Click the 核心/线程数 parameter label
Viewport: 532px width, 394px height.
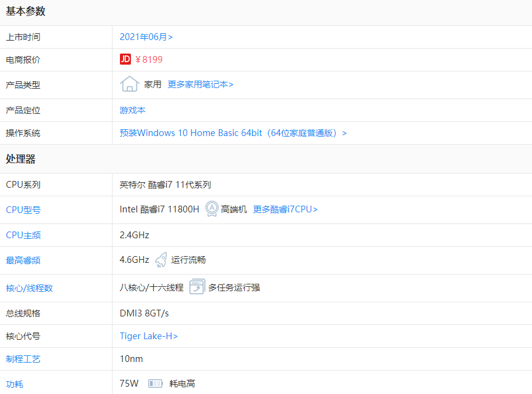click(x=29, y=286)
